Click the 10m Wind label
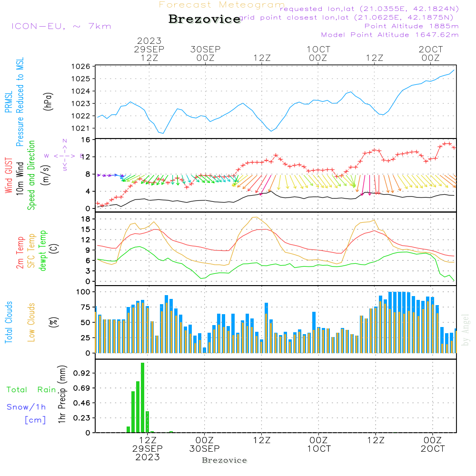This screenshot has width=476, height=476. [20, 178]
